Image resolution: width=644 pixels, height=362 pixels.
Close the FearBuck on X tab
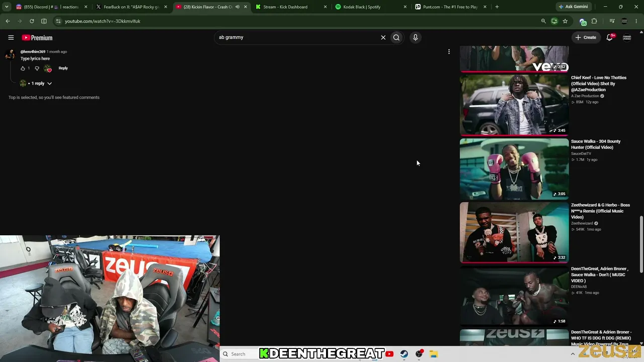point(166,7)
